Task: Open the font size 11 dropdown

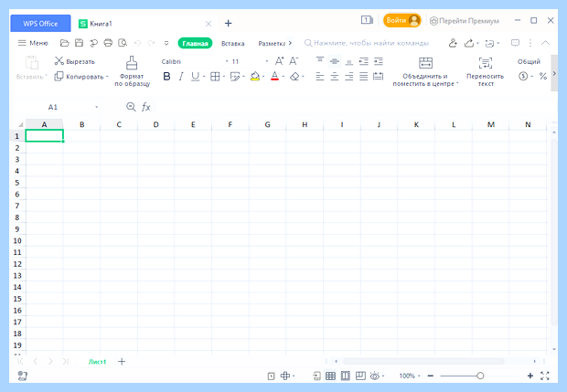Action: 267,61
